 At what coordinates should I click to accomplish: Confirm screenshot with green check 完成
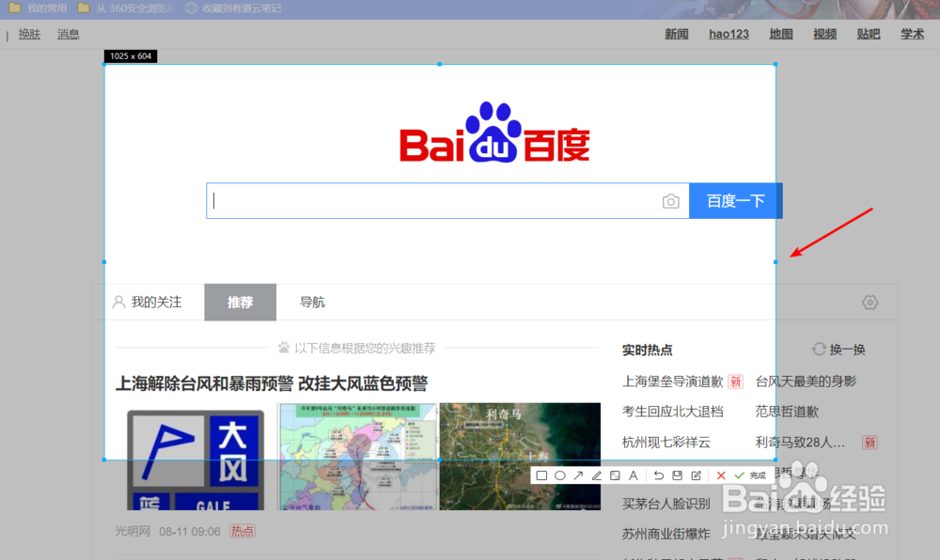click(750, 475)
